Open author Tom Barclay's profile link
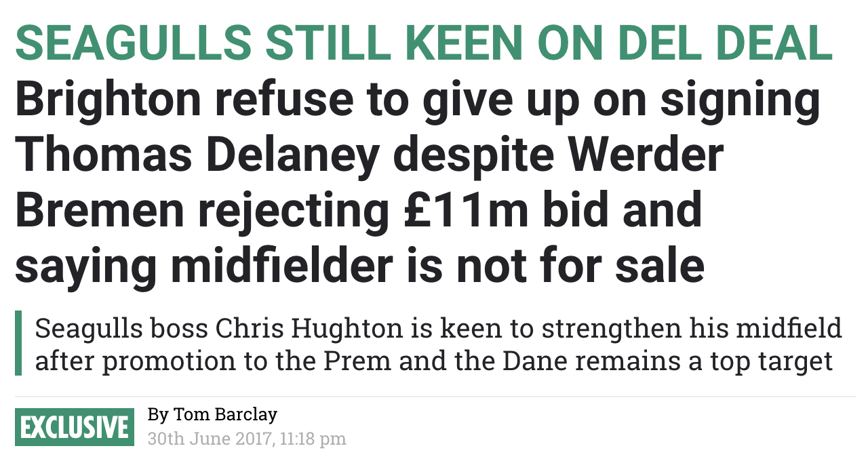The image size is (868, 461). 226,414
